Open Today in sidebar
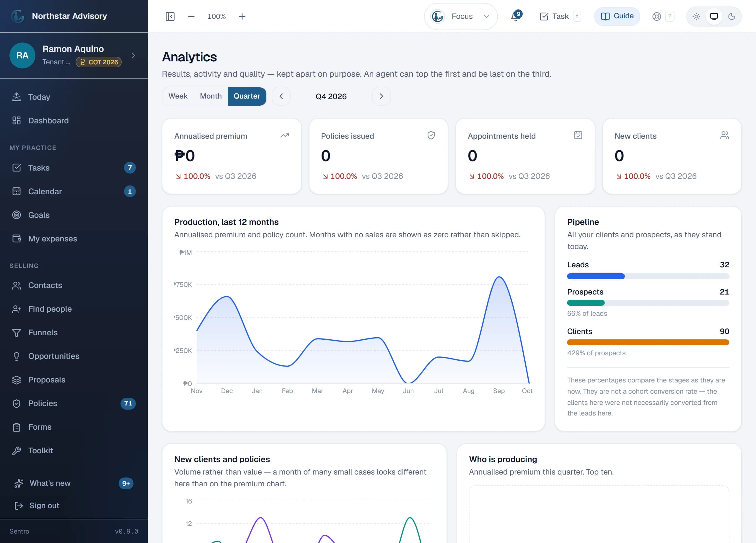This screenshot has width=756, height=543. click(74, 97)
